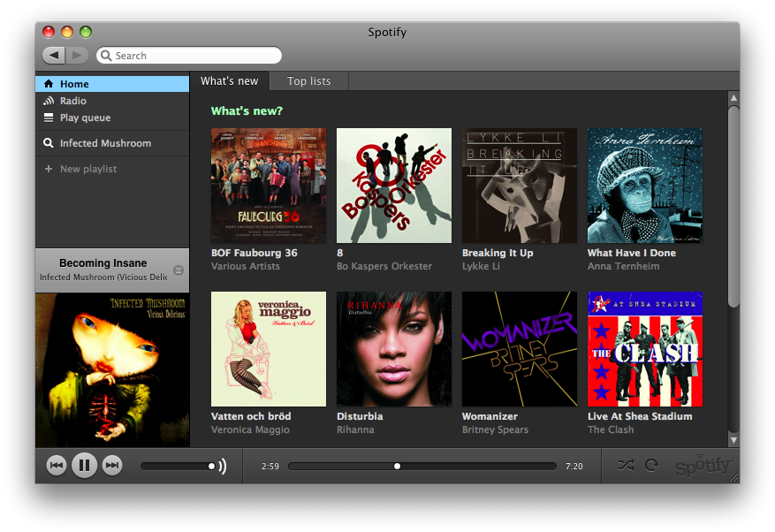
Task: Open Womanizer album cover
Action: point(520,349)
